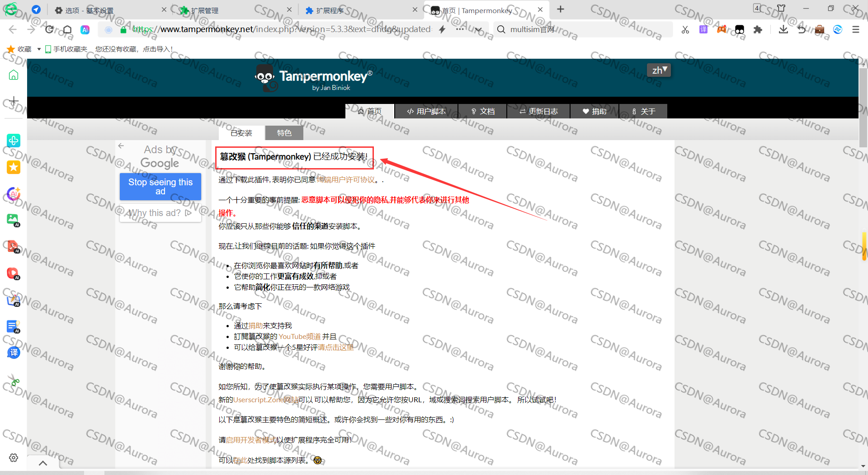Open the yellow star sidebar favorites app
This screenshot has width=868, height=475.
[x=14, y=167]
